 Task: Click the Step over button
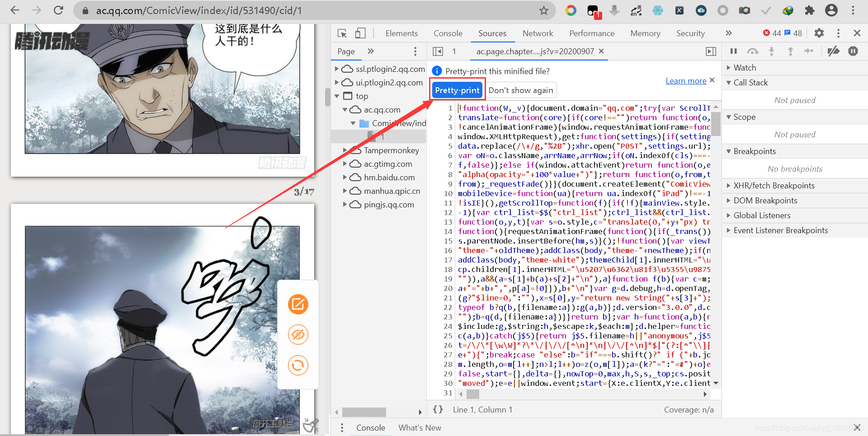coord(753,51)
